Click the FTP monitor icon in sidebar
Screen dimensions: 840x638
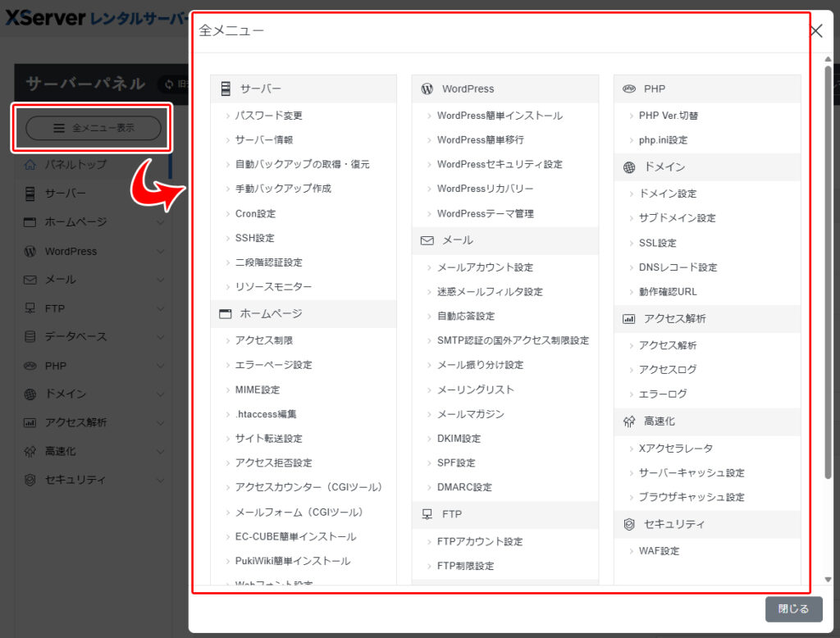pos(30,308)
